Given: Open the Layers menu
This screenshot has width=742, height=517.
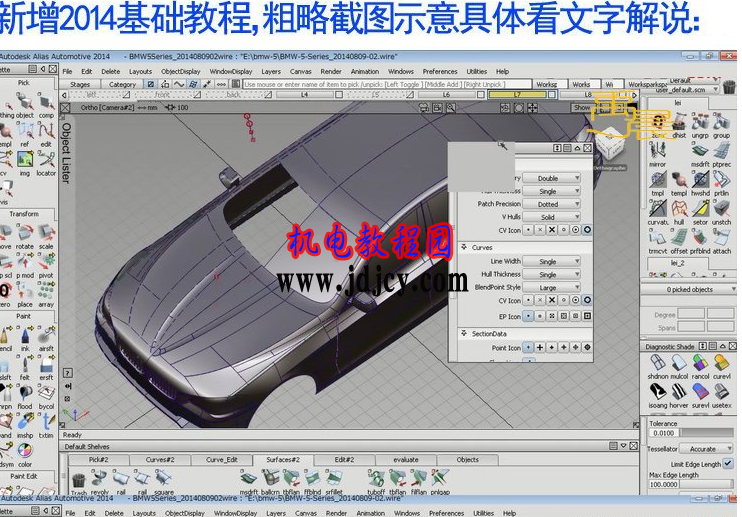Looking at the screenshot, I should pos(271,71).
